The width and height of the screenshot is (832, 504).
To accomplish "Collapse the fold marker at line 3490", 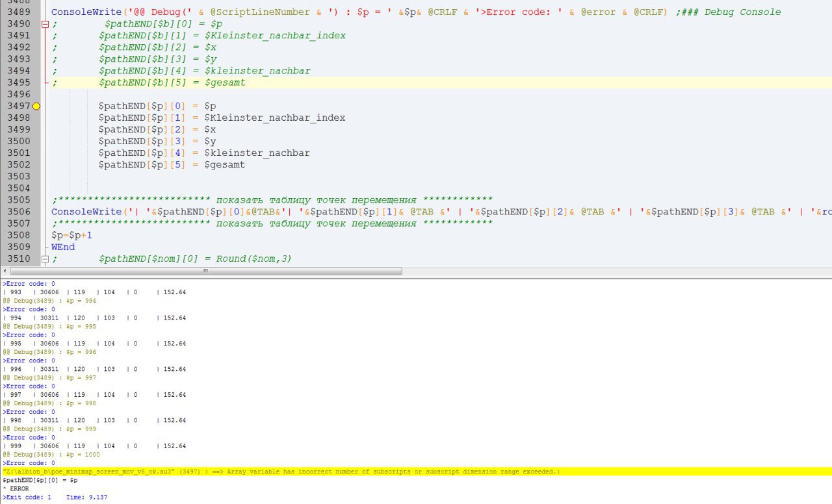I will pos(45,24).
